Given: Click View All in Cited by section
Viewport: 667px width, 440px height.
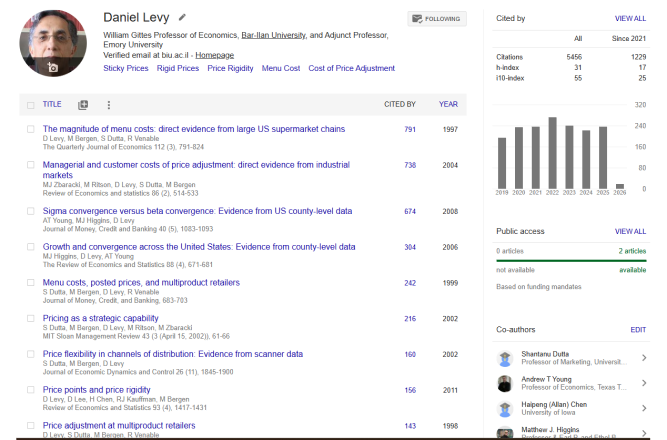Looking at the screenshot, I should point(630,18).
